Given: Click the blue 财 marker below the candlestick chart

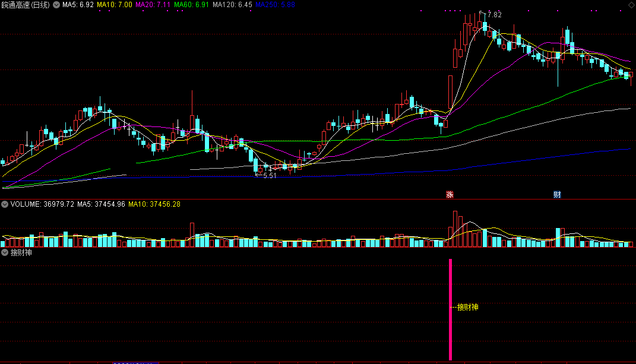Looking at the screenshot, I should click(x=557, y=195).
